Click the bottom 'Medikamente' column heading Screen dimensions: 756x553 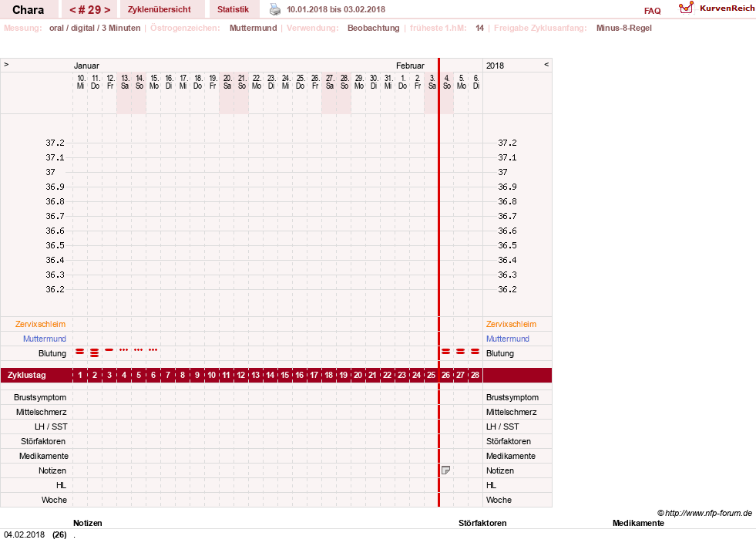tap(638, 523)
